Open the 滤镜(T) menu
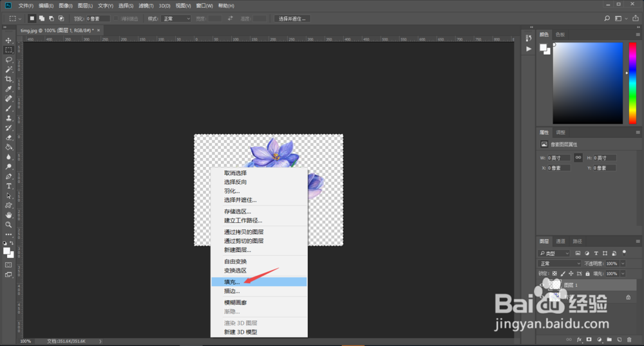The width and height of the screenshot is (644, 346). click(146, 6)
